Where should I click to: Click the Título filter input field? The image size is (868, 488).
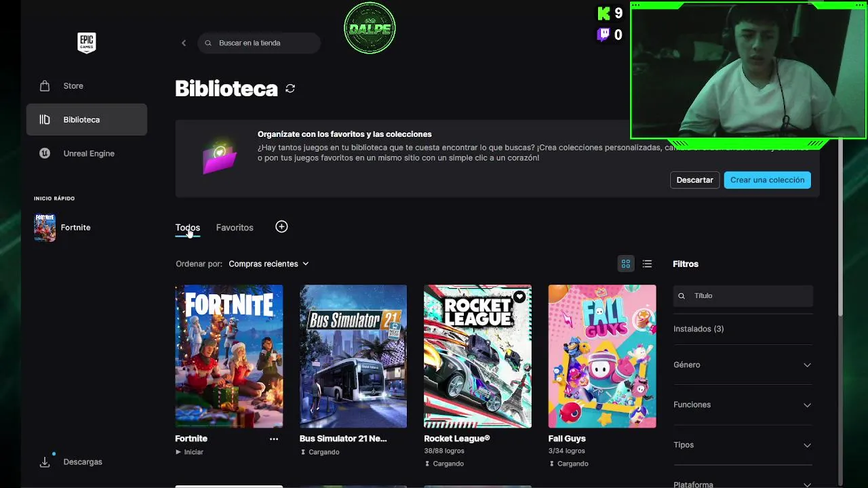click(743, 296)
